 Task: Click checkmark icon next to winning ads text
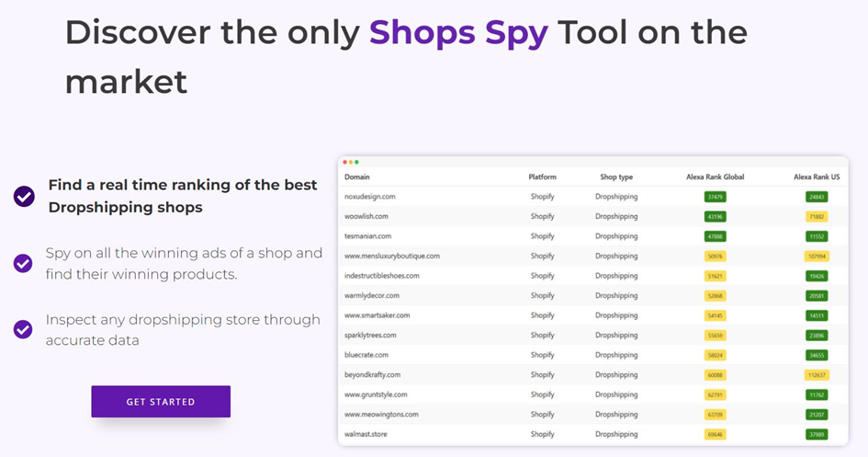pyautogui.click(x=23, y=263)
